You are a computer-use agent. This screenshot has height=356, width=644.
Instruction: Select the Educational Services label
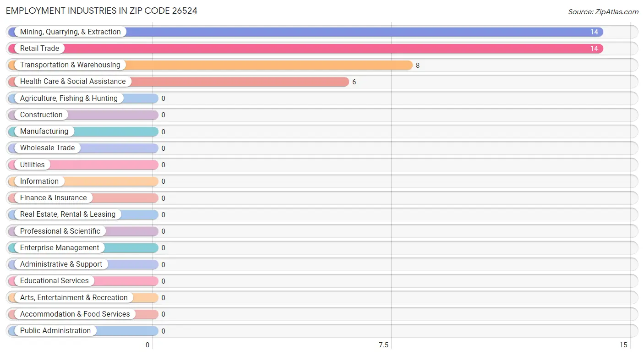55,281
